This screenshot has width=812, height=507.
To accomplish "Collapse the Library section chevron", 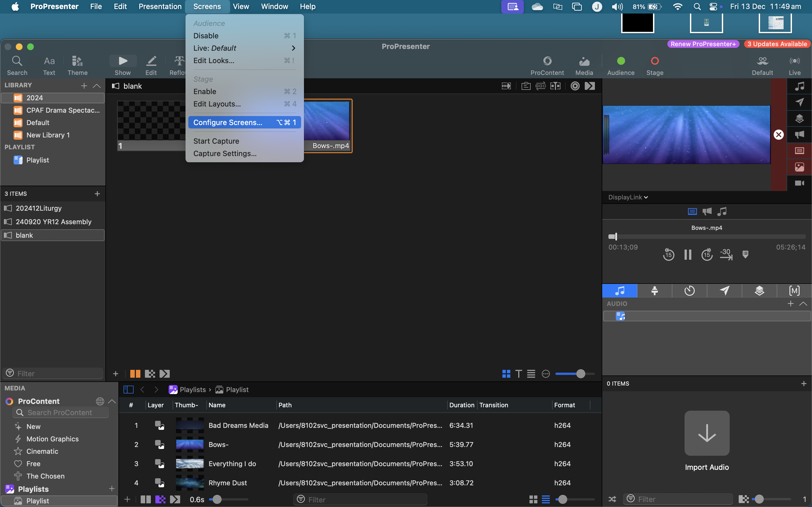I will (x=97, y=86).
